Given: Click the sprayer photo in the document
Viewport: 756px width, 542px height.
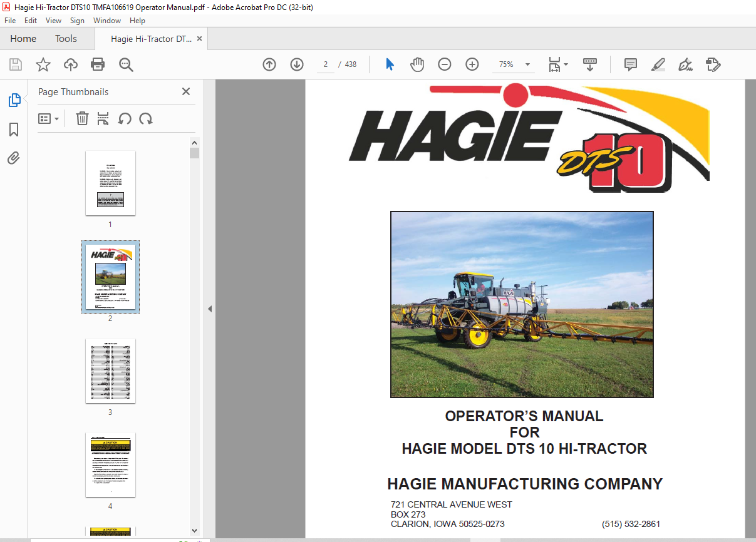Looking at the screenshot, I should (522, 304).
